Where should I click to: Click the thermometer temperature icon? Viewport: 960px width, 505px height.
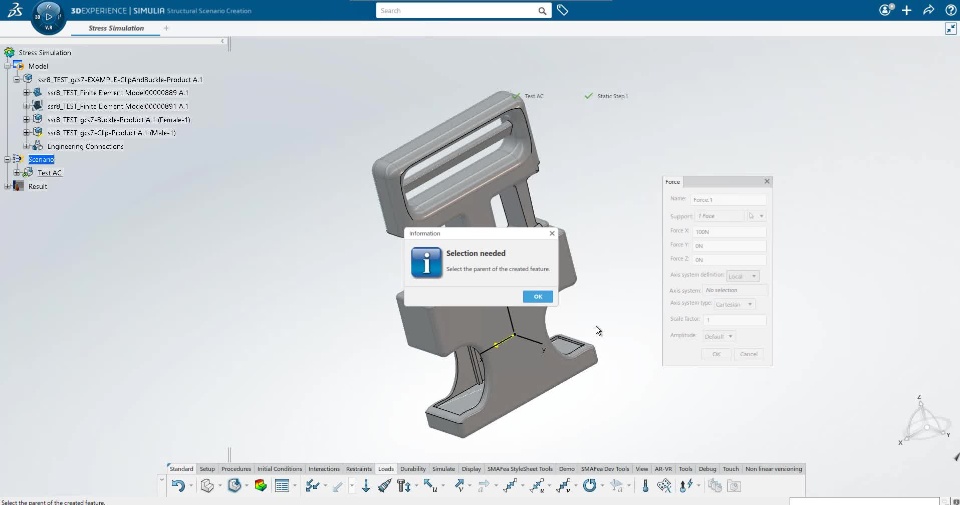tap(645, 486)
